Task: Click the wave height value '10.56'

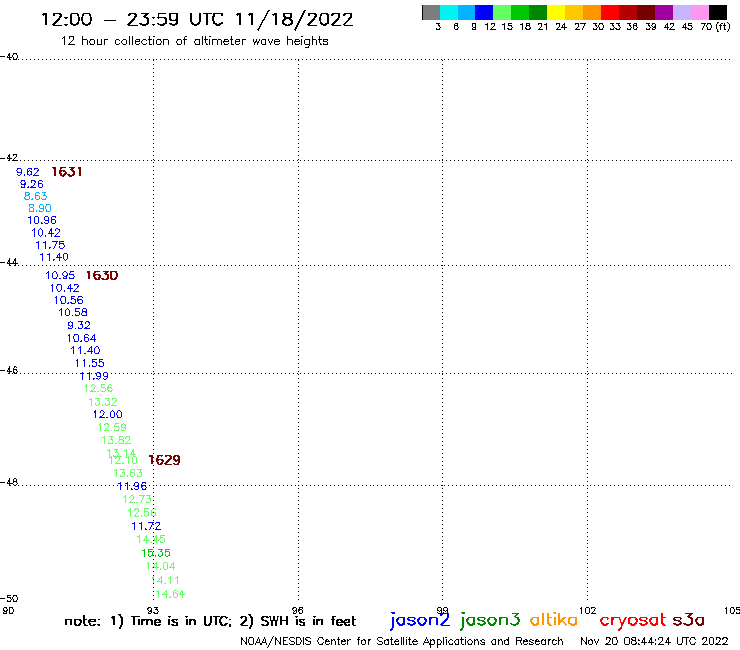Action: (x=68, y=300)
